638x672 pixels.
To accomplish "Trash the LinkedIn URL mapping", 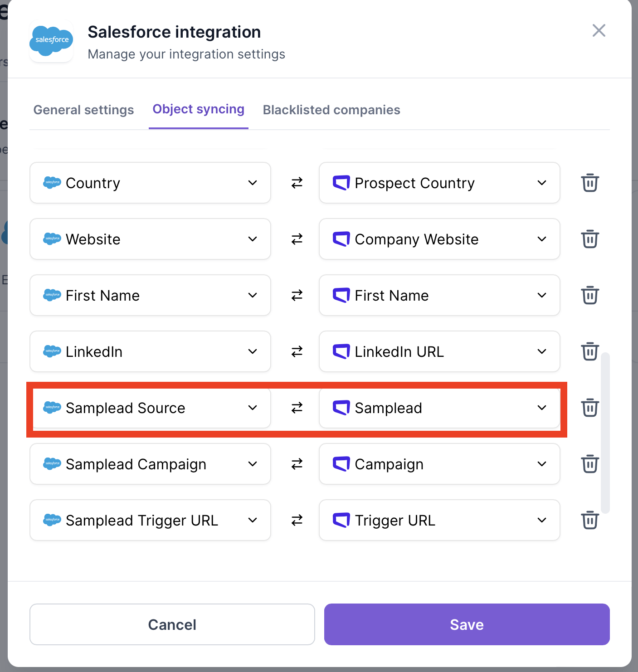I will pos(589,351).
